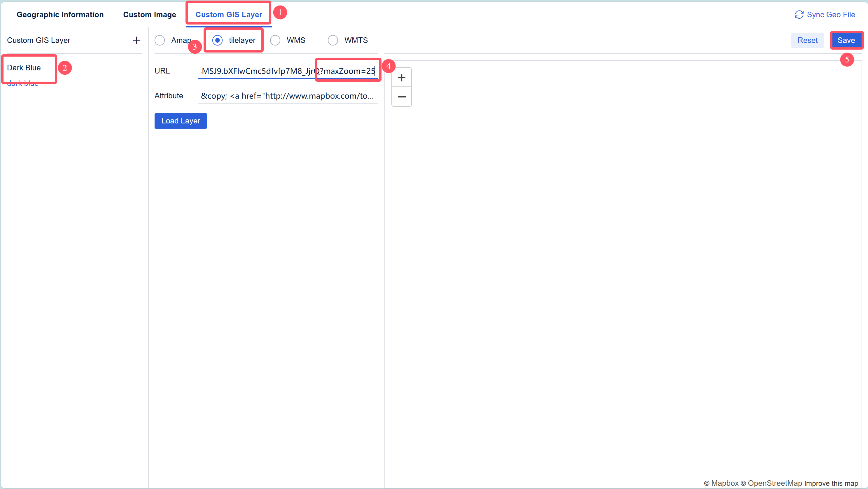Open the OpenStreetMap attribution link
Screen dimensions: 868x489
coord(771,483)
